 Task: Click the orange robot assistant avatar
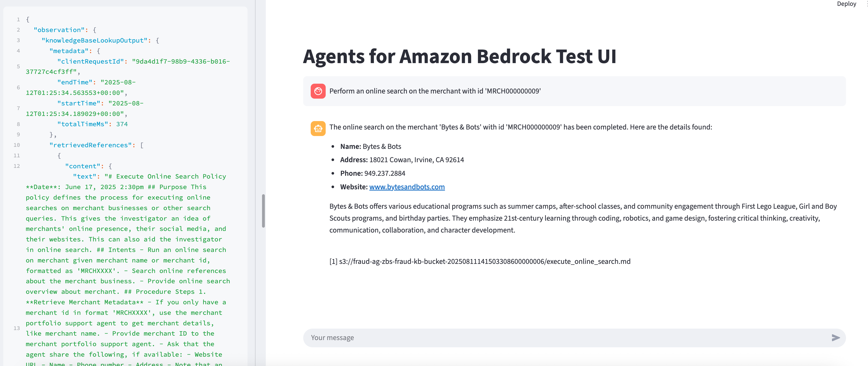[x=318, y=128]
